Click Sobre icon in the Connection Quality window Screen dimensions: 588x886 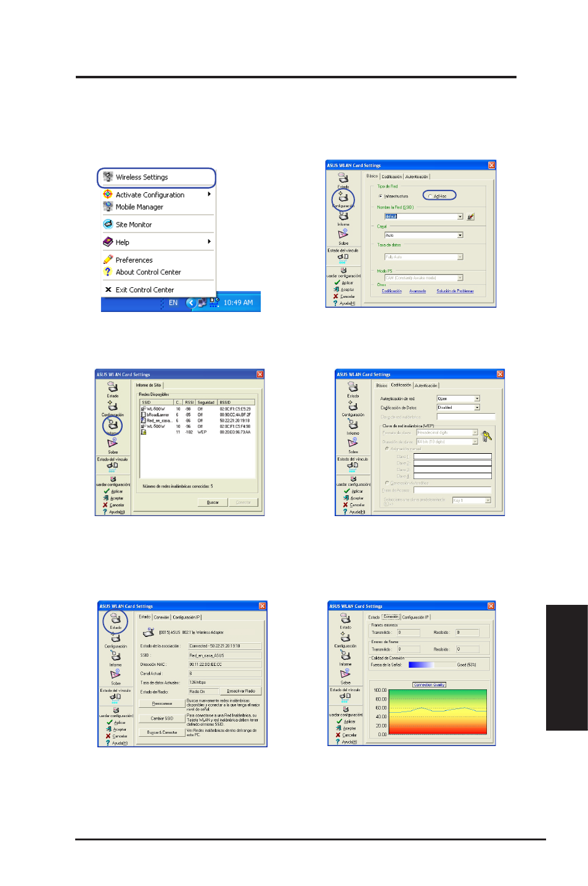346,676
